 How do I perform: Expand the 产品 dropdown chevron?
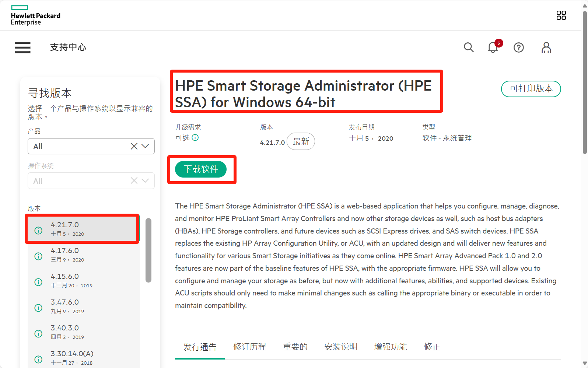(146, 147)
